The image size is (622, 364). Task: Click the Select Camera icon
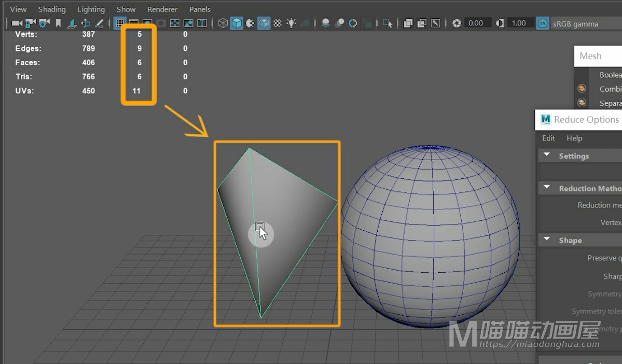tap(17, 23)
